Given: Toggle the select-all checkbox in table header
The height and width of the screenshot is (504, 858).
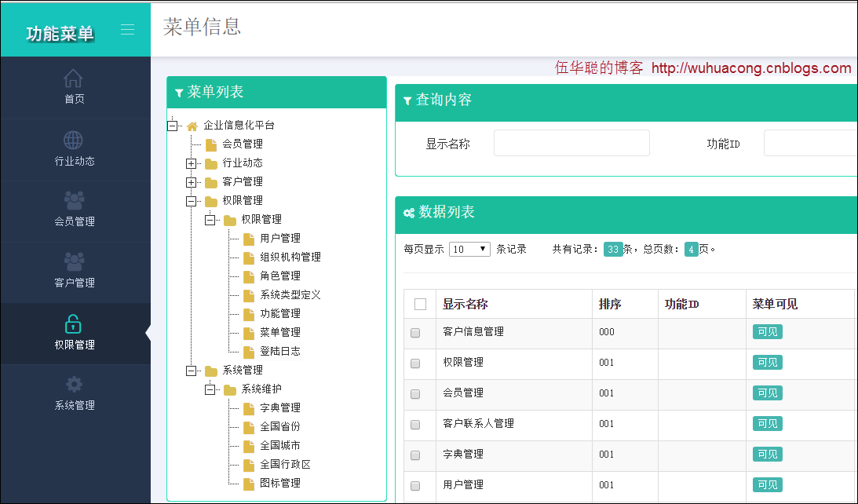Looking at the screenshot, I should [420, 305].
